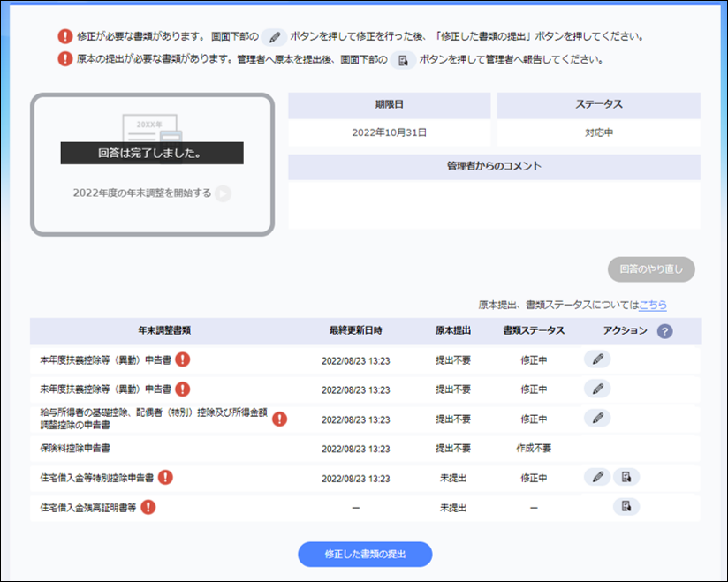Click the 回答は完了しました card banner

152,153
